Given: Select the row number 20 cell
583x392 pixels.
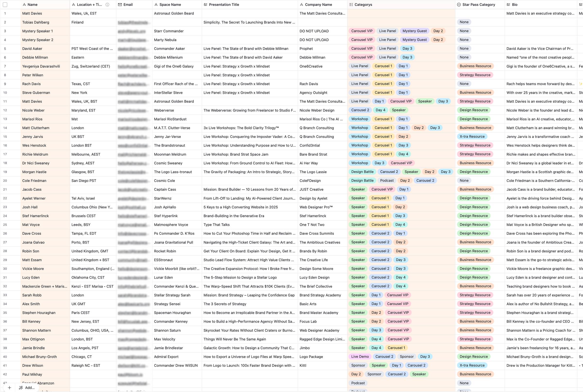Looking at the screenshot, I should point(5,180).
